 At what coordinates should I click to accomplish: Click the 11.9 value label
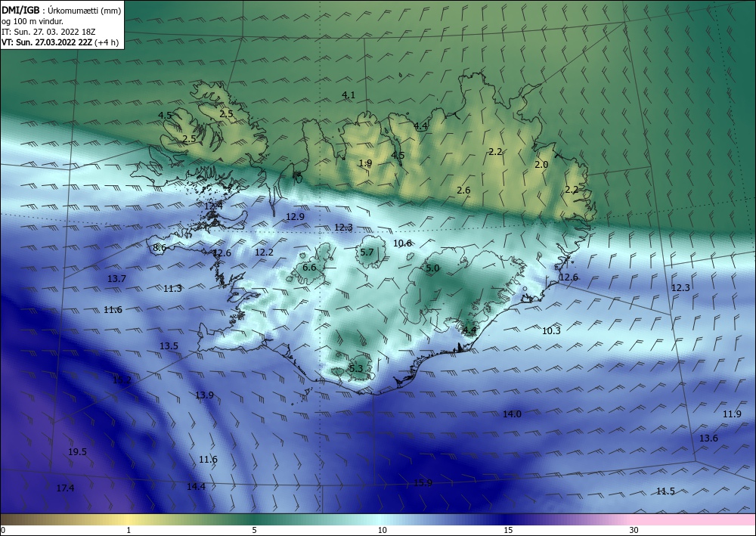click(732, 414)
